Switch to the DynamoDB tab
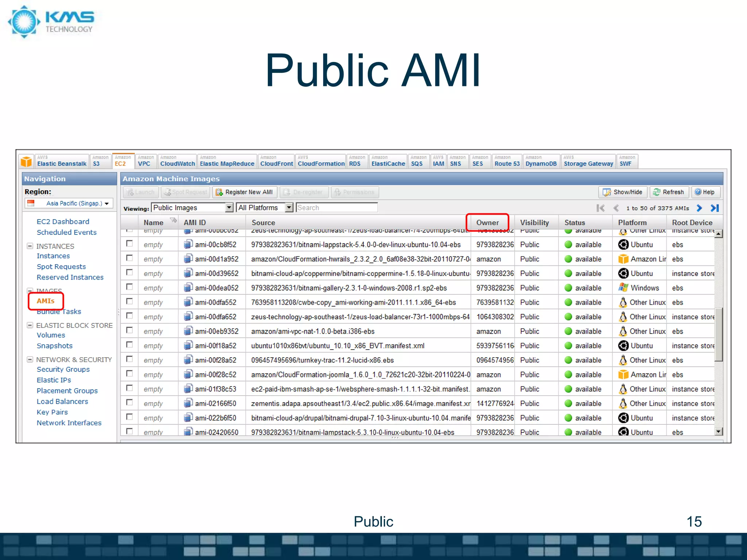 [541, 161]
